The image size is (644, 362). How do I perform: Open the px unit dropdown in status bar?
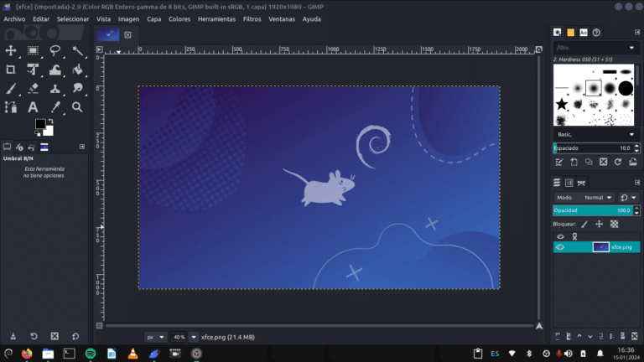coord(156,337)
